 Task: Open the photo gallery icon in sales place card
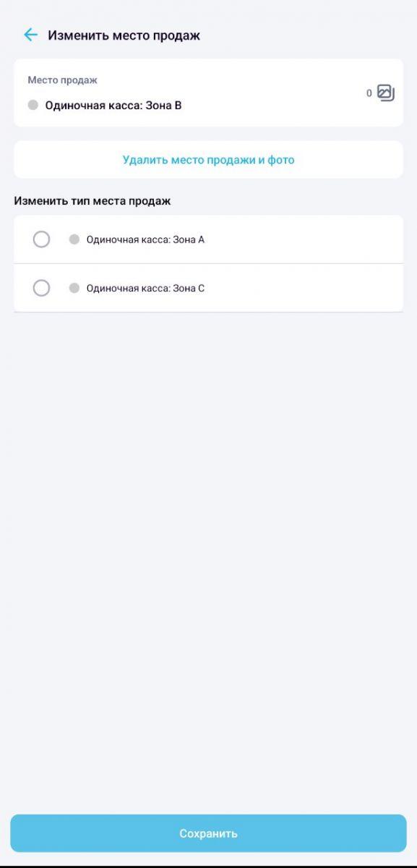(x=386, y=93)
